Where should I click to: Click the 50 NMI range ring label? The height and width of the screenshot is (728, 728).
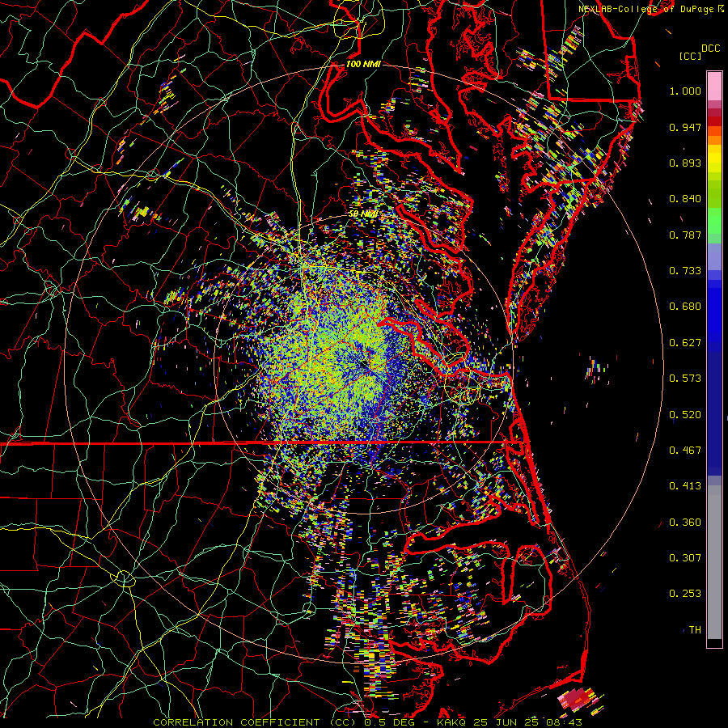click(363, 214)
